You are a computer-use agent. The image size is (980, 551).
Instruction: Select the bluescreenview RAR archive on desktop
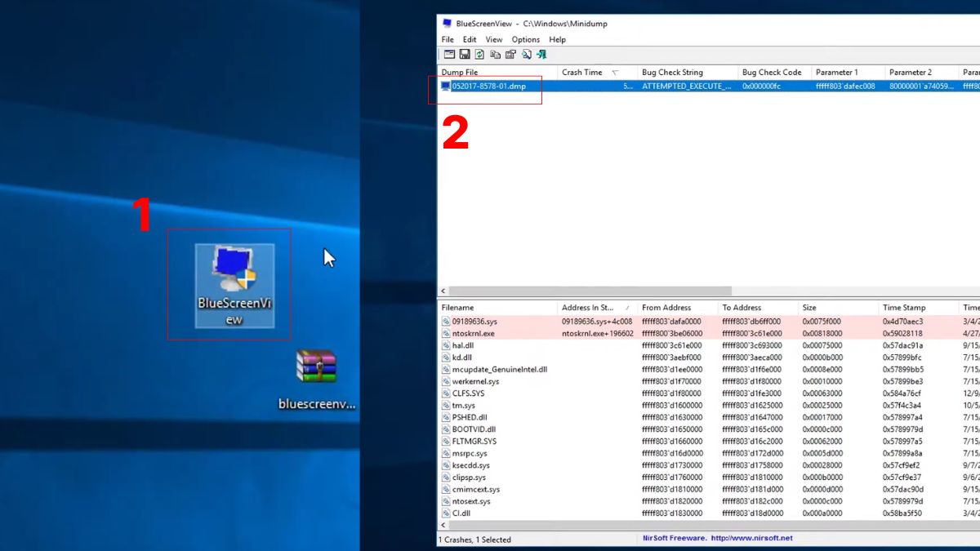coord(317,380)
